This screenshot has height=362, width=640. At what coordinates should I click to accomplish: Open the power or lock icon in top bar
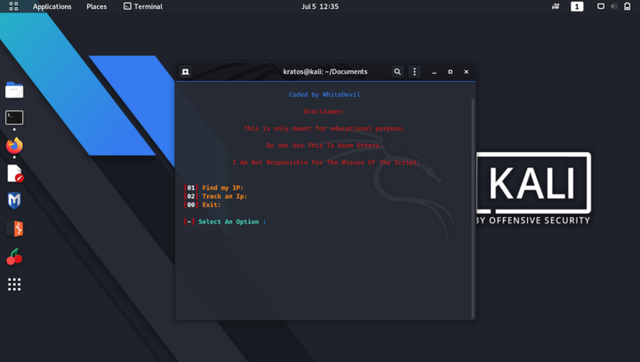(x=627, y=6)
